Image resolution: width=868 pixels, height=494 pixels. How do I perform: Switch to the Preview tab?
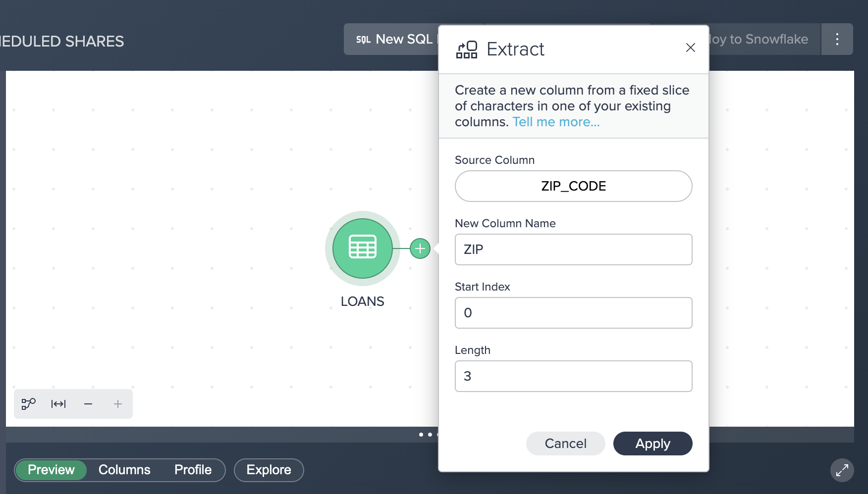tap(51, 470)
